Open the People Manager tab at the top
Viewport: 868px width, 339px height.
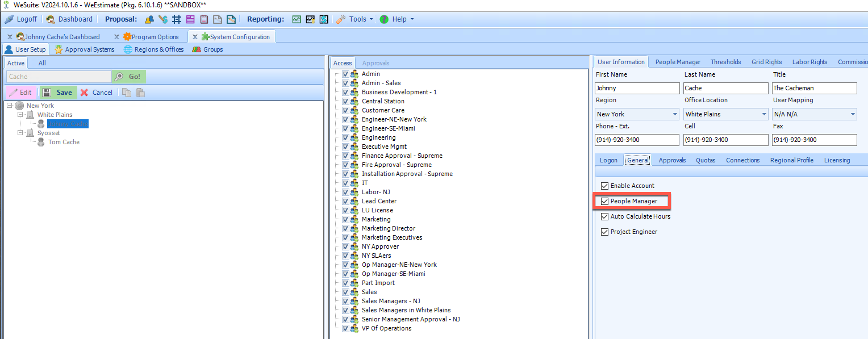[x=678, y=62]
